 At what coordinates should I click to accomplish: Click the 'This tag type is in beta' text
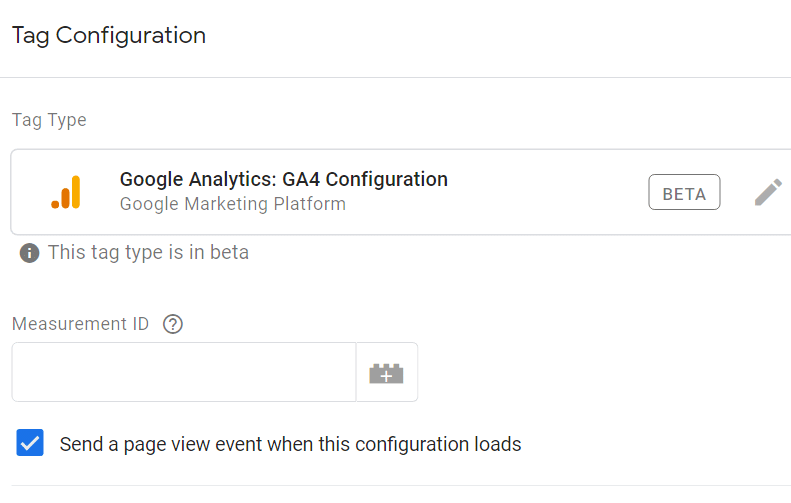[148, 253]
